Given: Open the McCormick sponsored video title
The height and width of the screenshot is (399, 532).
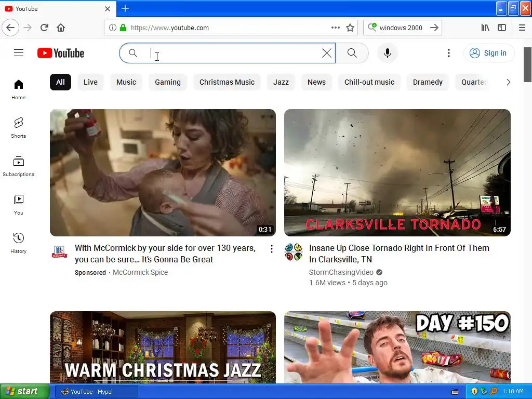Looking at the screenshot, I should pos(165,254).
